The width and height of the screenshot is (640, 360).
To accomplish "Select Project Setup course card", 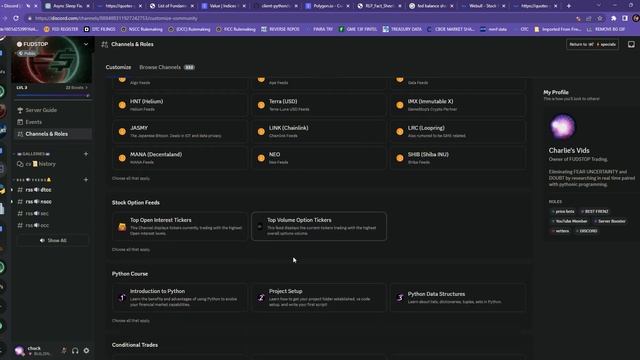I will coord(319,298).
